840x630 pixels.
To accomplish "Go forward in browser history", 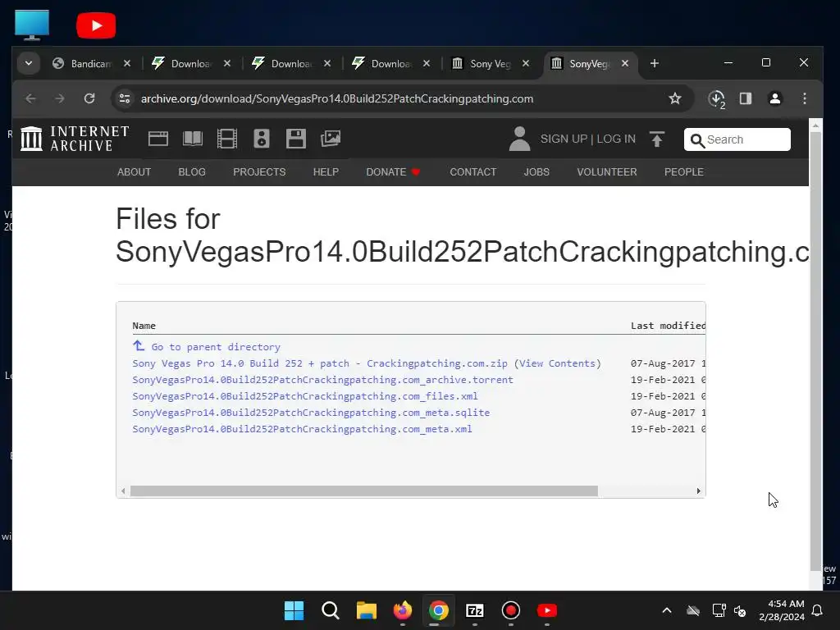I will pos(60,98).
